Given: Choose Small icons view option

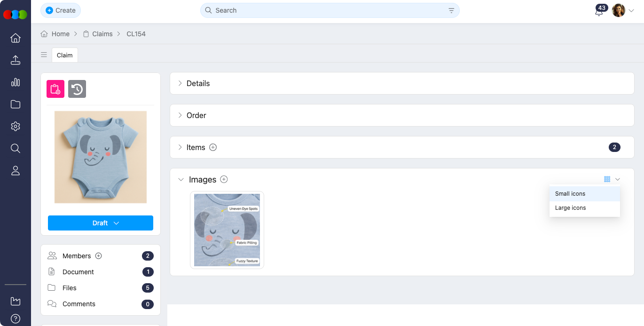Looking at the screenshot, I should tap(570, 194).
